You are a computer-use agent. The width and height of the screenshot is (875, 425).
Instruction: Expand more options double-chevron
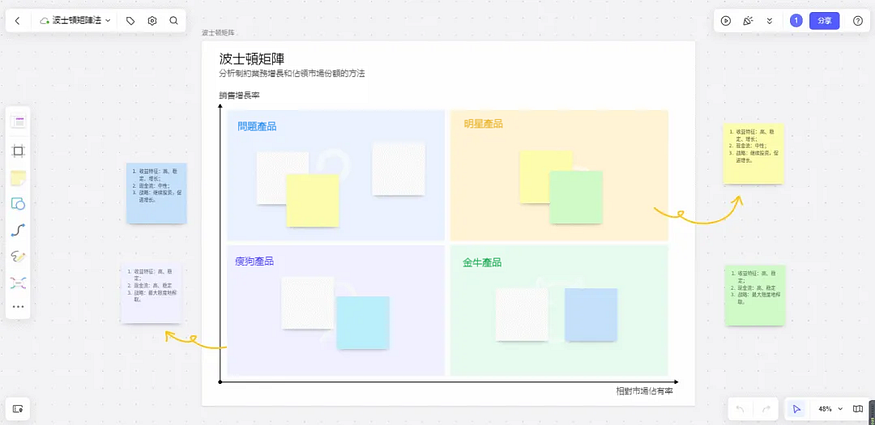(770, 21)
